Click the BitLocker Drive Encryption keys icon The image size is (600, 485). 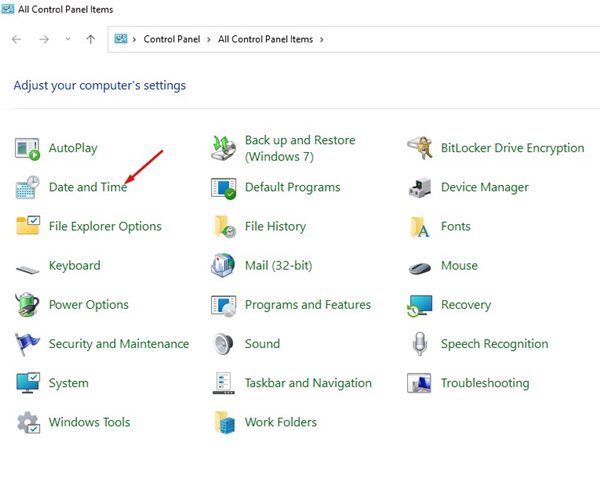(420, 148)
